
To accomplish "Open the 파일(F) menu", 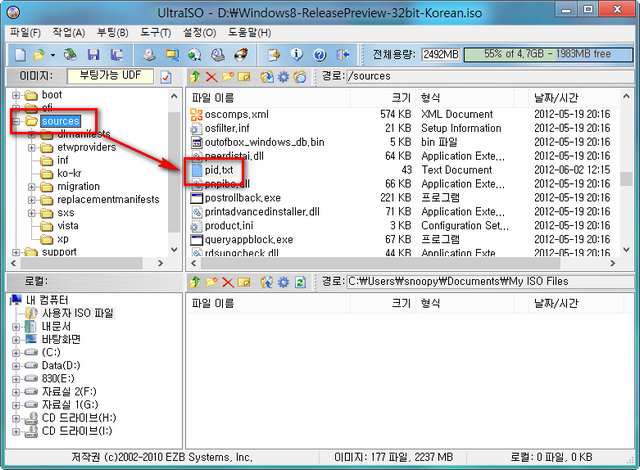I will pyautogui.click(x=25, y=33).
